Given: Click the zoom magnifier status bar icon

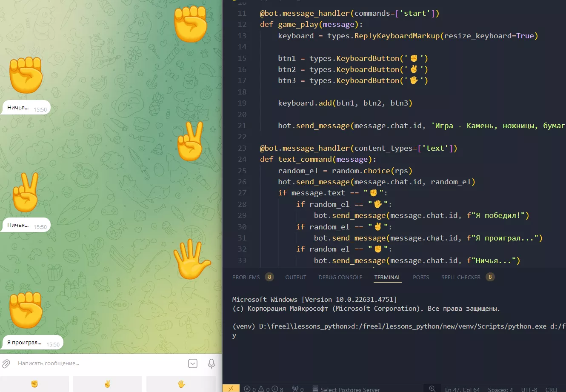Looking at the screenshot, I should click(x=432, y=389).
